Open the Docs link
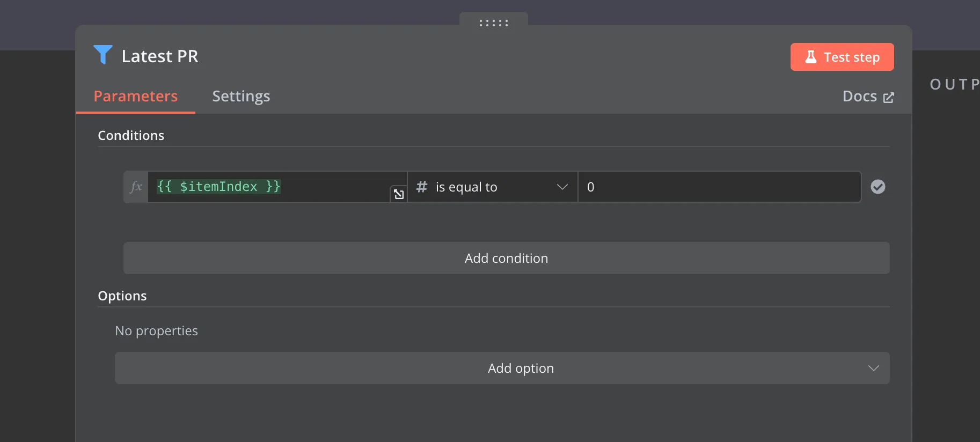Image resolution: width=980 pixels, height=442 pixels. click(868, 97)
